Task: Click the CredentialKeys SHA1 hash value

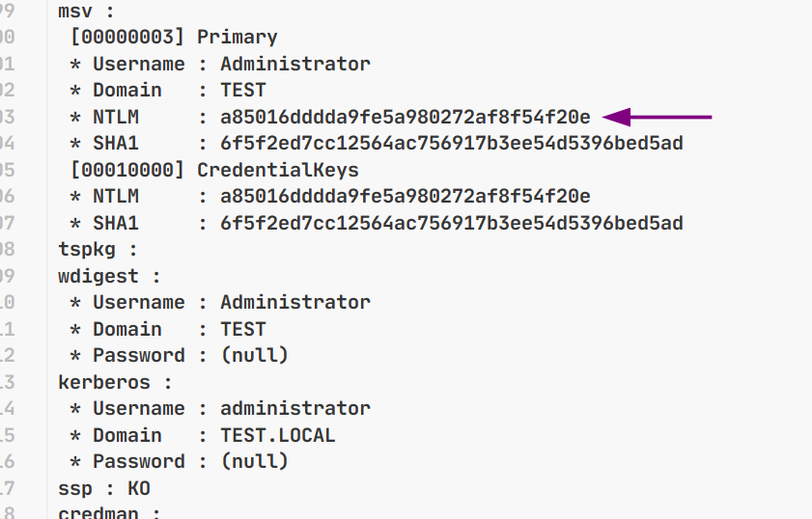Action: 452,224
